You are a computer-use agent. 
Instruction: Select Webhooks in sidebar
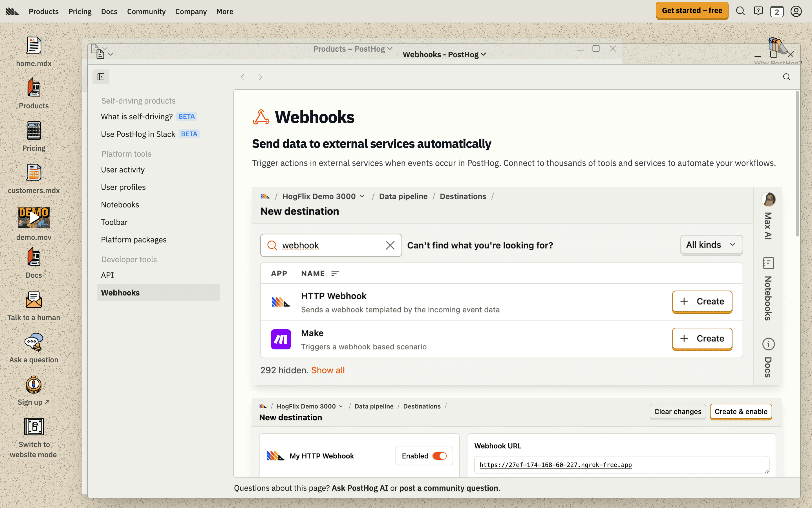pos(158,293)
